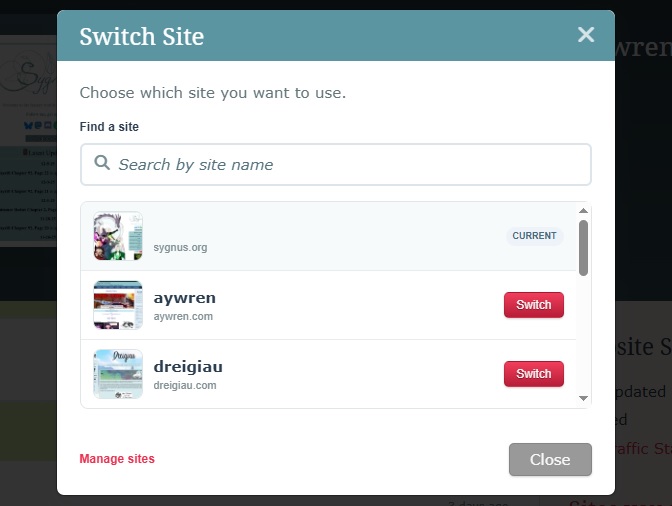This screenshot has height=506, width=672.
Task: Click the sygnus.org domain text
Action: click(x=180, y=248)
